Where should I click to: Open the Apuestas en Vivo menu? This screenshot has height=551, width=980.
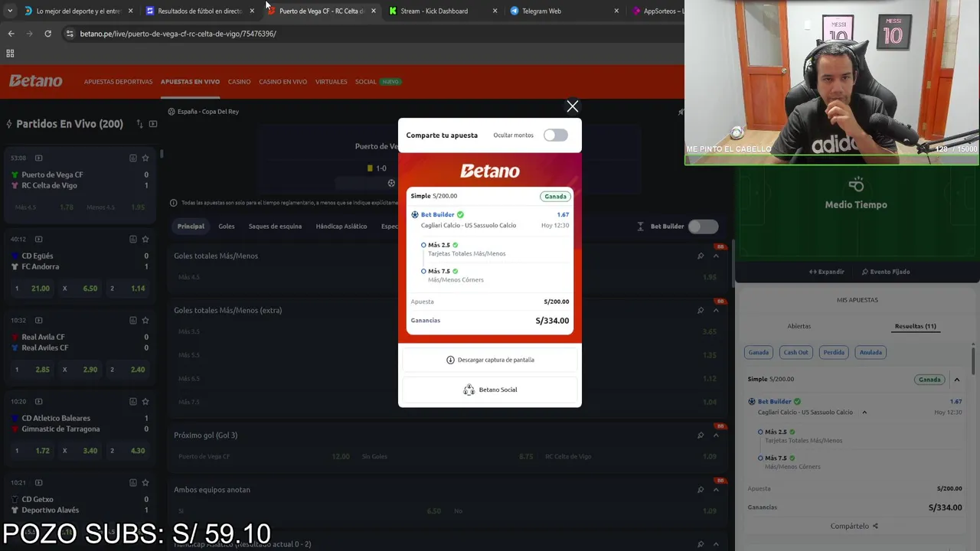point(190,81)
